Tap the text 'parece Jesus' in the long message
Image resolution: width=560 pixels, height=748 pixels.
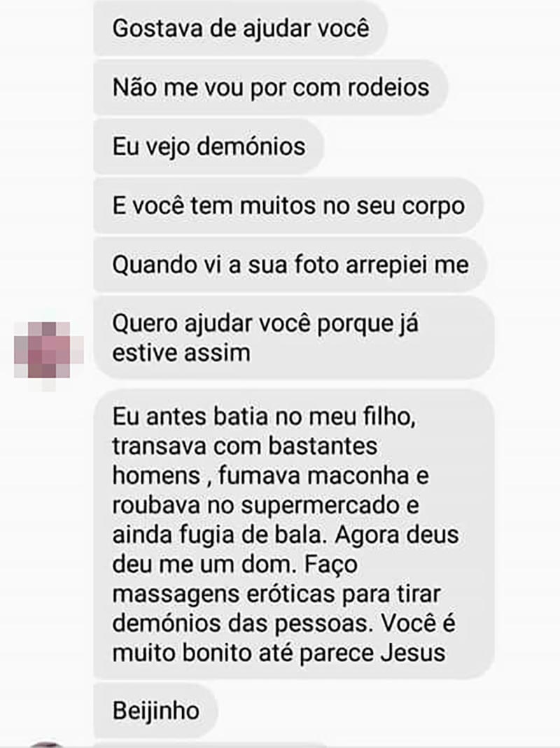[x=372, y=653]
